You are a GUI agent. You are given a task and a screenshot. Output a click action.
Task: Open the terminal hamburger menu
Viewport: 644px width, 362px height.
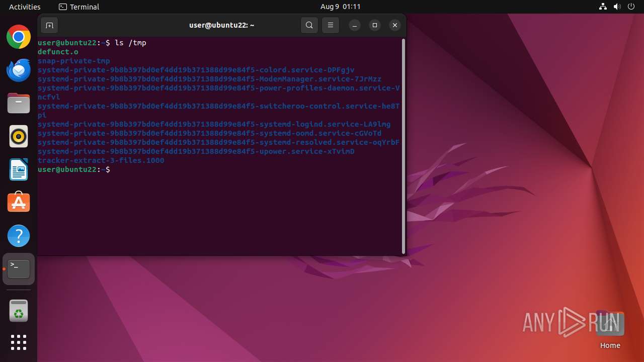(331, 25)
